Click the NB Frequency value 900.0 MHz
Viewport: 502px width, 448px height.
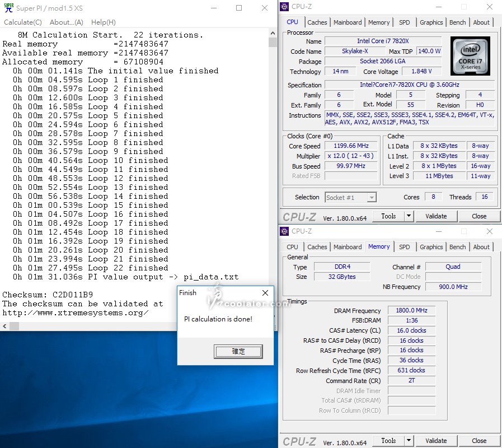pyautogui.click(x=453, y=287)
